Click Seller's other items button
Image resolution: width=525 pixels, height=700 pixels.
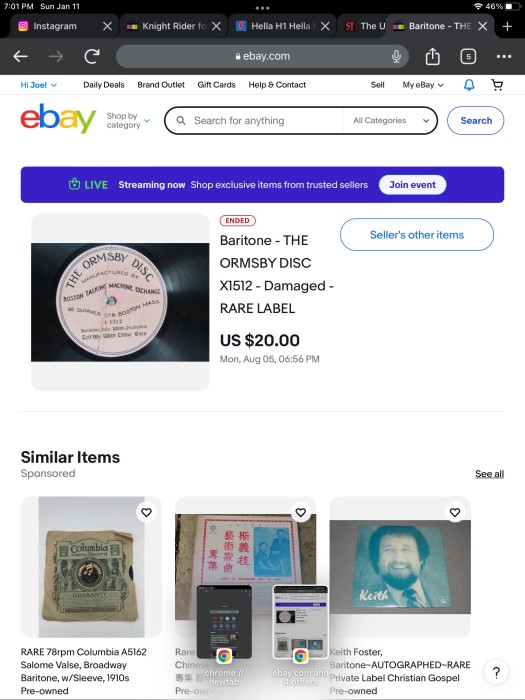[417, 235]
